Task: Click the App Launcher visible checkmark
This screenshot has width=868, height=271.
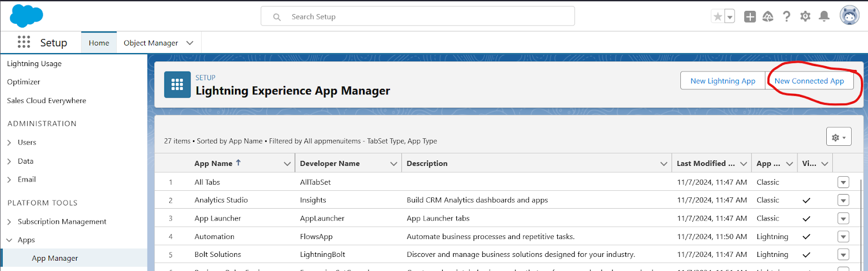Action: click(x=806, y=218)
